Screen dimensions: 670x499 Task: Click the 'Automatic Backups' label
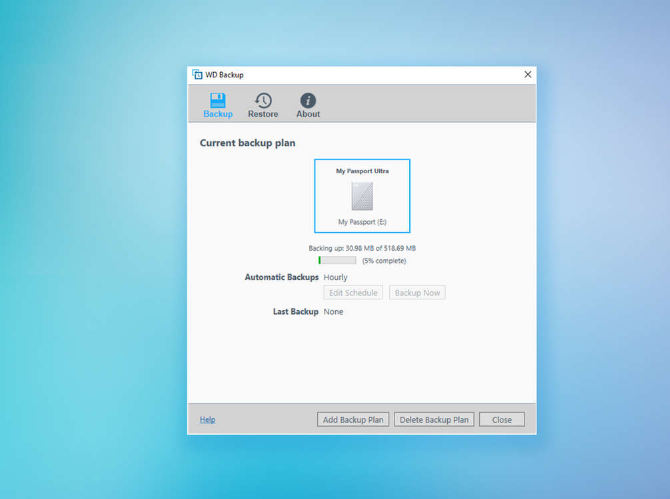282,277
